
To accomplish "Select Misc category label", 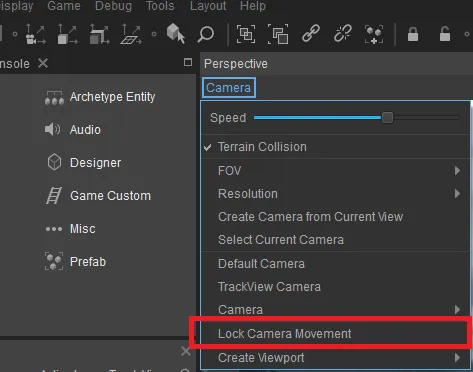I will pos(83,229).
